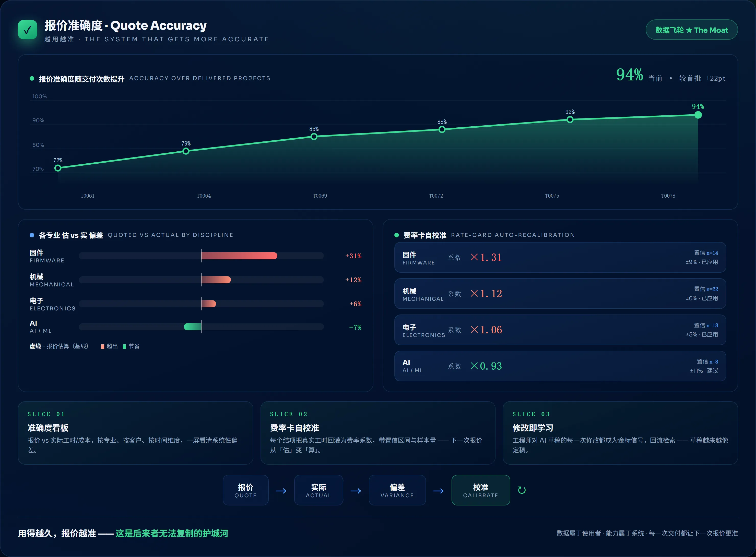The image size is (756, 557).
Task: Open the 数据飞轮 The Moat badge
Action: click(692, 30)
